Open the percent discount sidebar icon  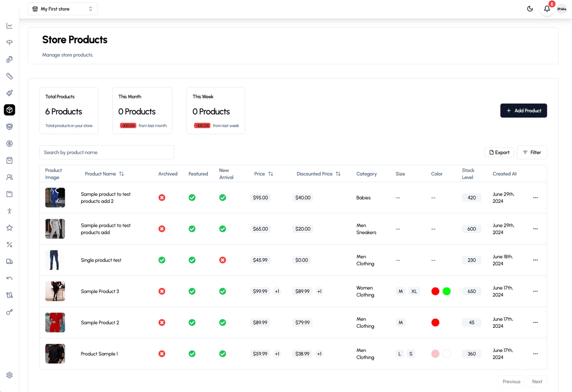pos(10,244)
